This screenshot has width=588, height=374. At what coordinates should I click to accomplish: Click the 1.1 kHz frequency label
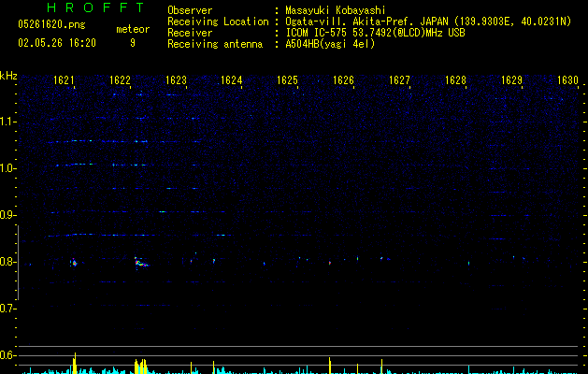click(8, 122)
